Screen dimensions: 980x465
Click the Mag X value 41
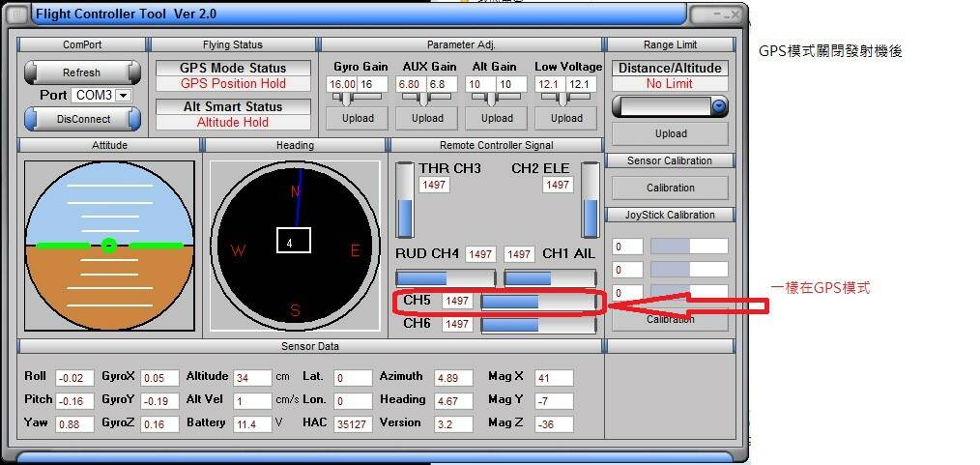[x=554, y=377]
